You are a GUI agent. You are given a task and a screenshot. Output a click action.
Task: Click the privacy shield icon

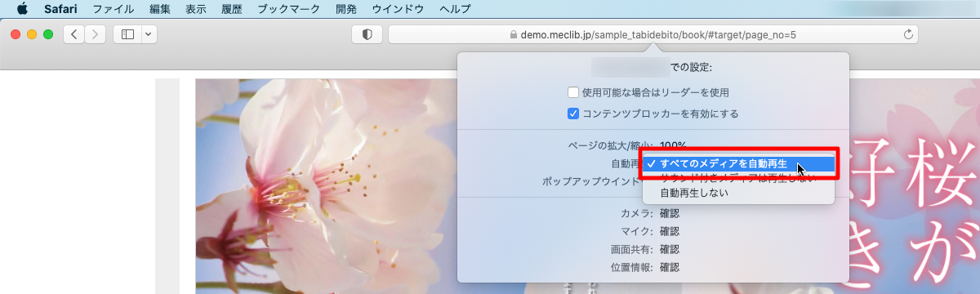coord(367,34)
